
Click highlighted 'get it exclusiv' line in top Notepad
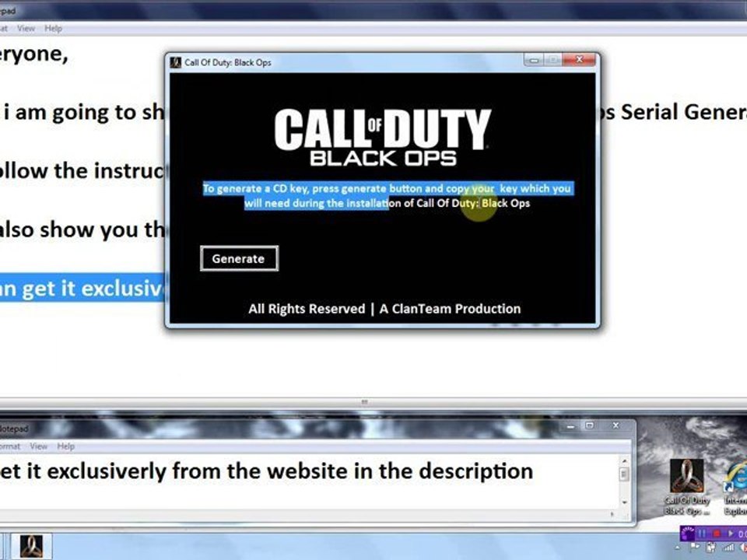(x=82, y=288)
